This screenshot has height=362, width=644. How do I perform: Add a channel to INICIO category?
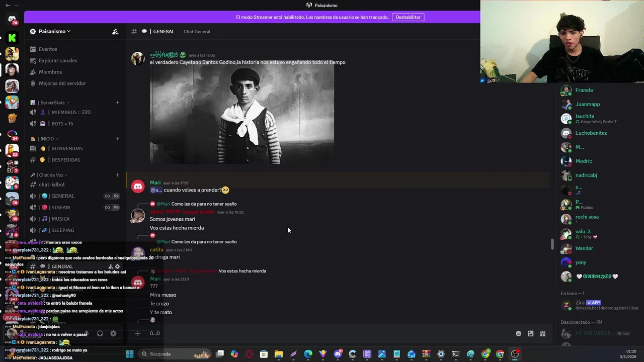(x=117, y=139)
